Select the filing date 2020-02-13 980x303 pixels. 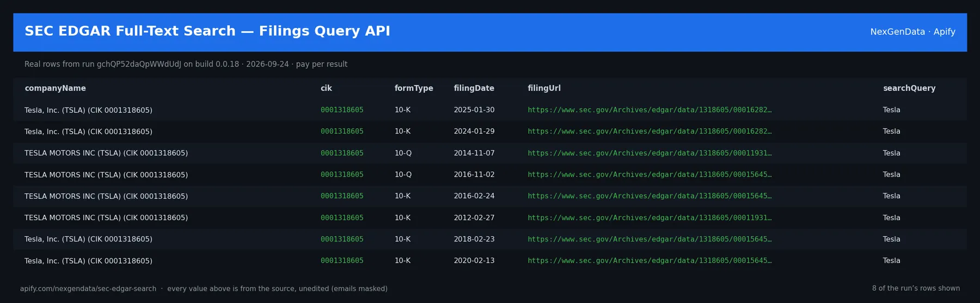coord(474,260)
